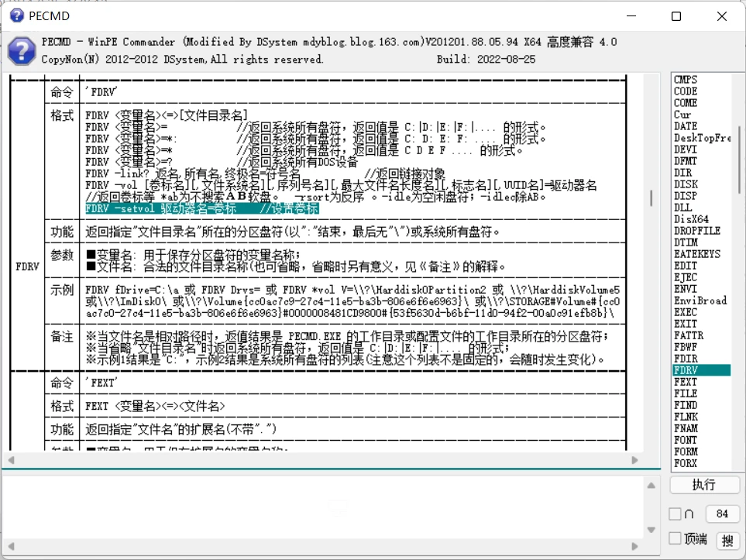The height and width of the screenshot is (560, 746).
Task: Select Cur in the command list
Action: click(682, 114)
